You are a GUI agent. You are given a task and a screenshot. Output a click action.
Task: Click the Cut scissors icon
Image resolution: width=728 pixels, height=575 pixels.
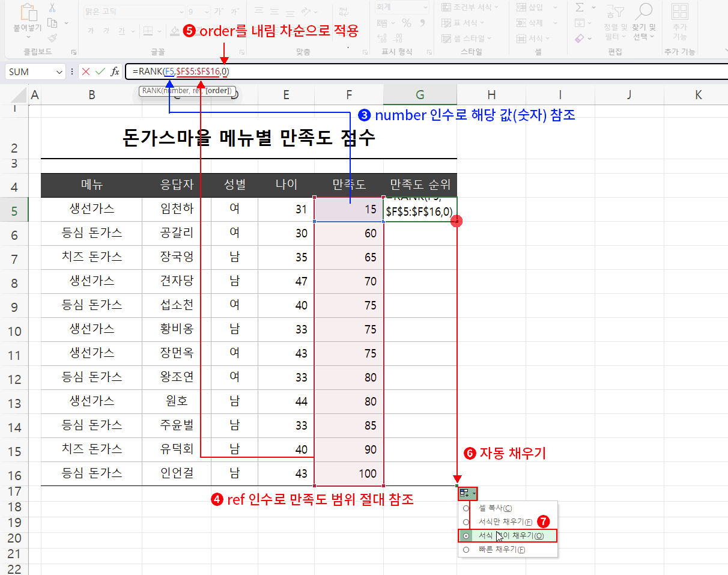pyautogui.click(x=52, y=8)
